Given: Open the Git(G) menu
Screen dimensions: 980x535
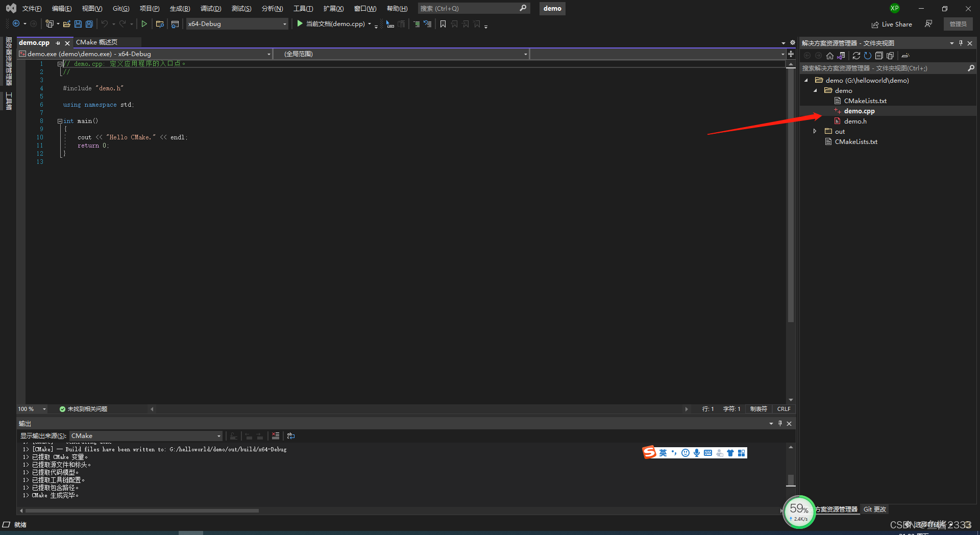Looking at the screenshot, I should (121, 9).
